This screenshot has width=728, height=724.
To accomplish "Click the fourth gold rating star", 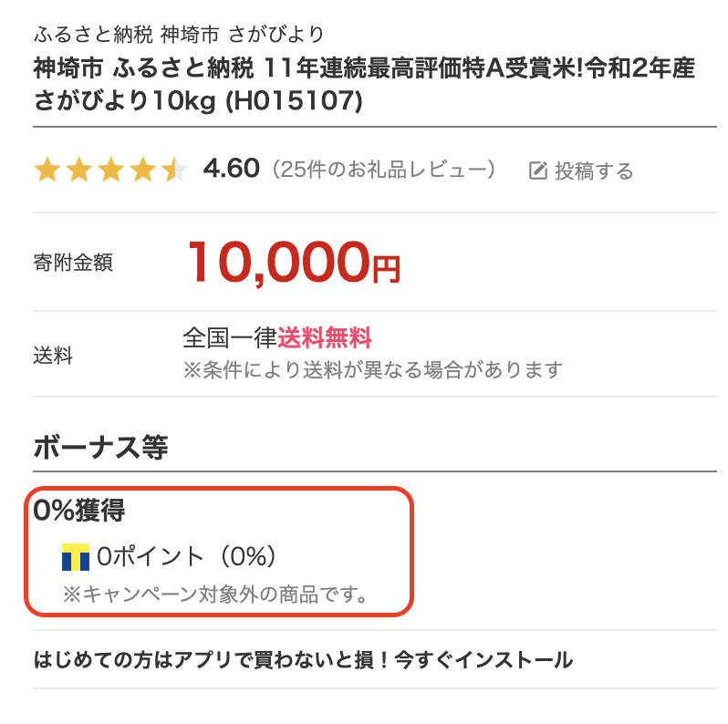I will [x=143, y=170].
